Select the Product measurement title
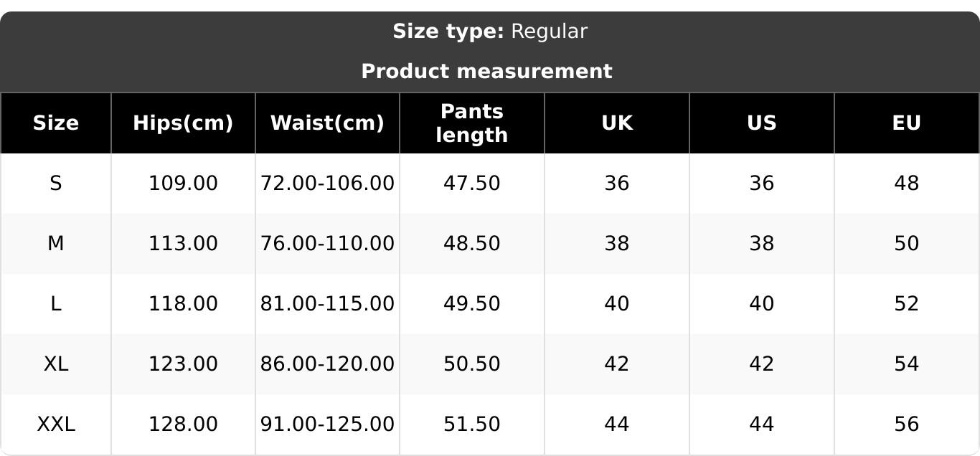 tap(486, 72)
